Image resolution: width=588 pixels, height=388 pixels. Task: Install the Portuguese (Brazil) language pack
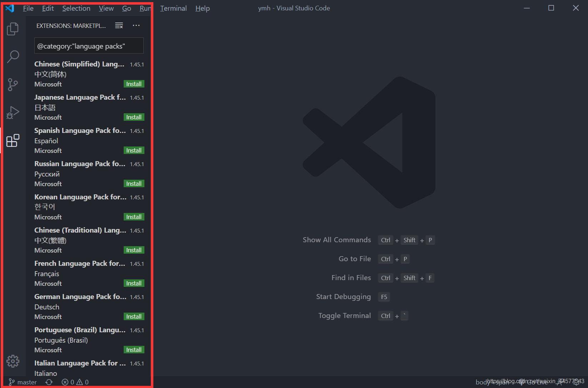(134, 350)
